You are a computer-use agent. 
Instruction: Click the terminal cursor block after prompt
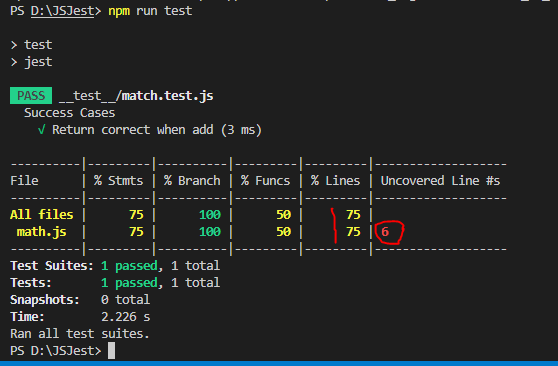(111, 350)
